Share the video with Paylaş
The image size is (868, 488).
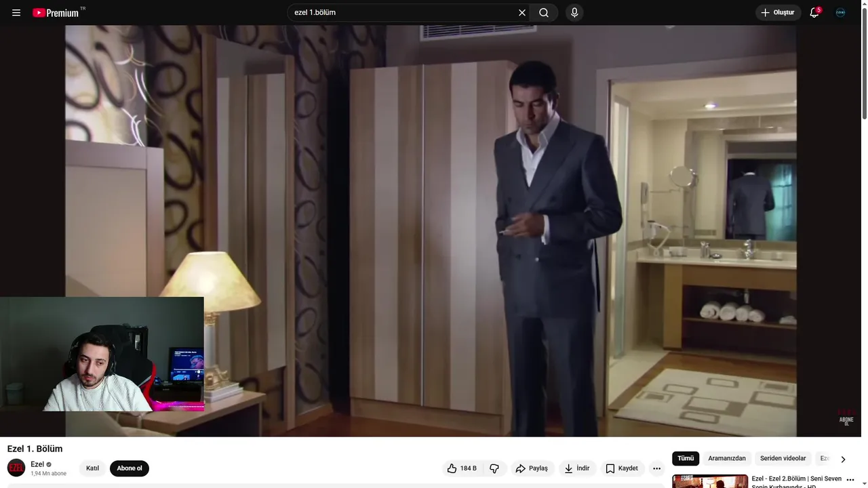[532, 468]
